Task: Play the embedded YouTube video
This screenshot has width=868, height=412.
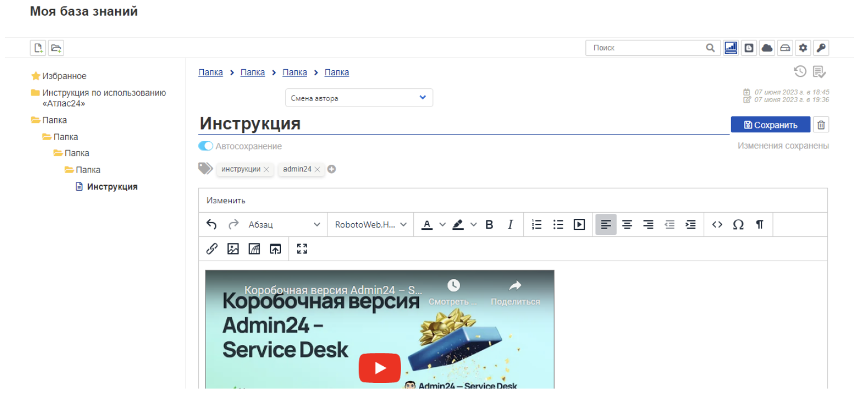Action: 380,368
